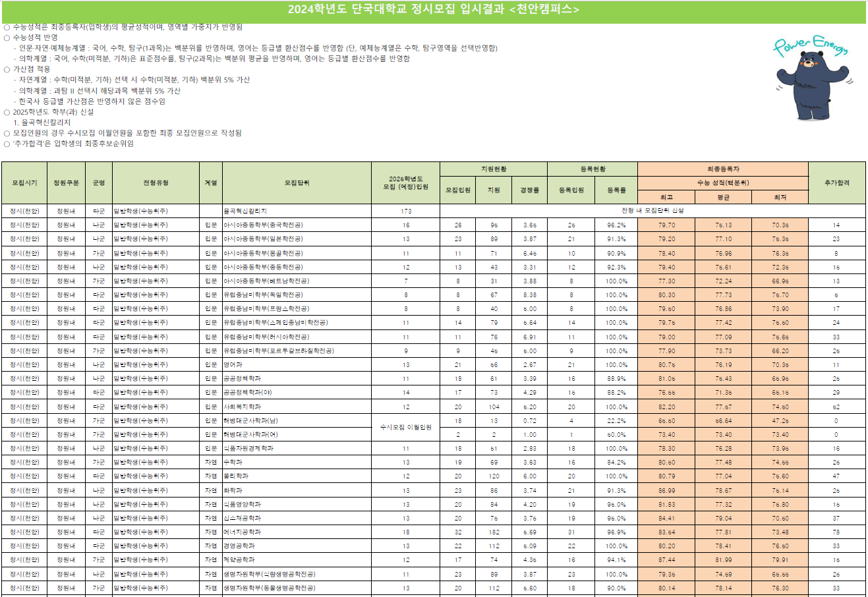Select the 2026학년도 모집 (예정)인원 header
Image resolution: width=868 pixels, height=597 pixels.
point(406,183)
